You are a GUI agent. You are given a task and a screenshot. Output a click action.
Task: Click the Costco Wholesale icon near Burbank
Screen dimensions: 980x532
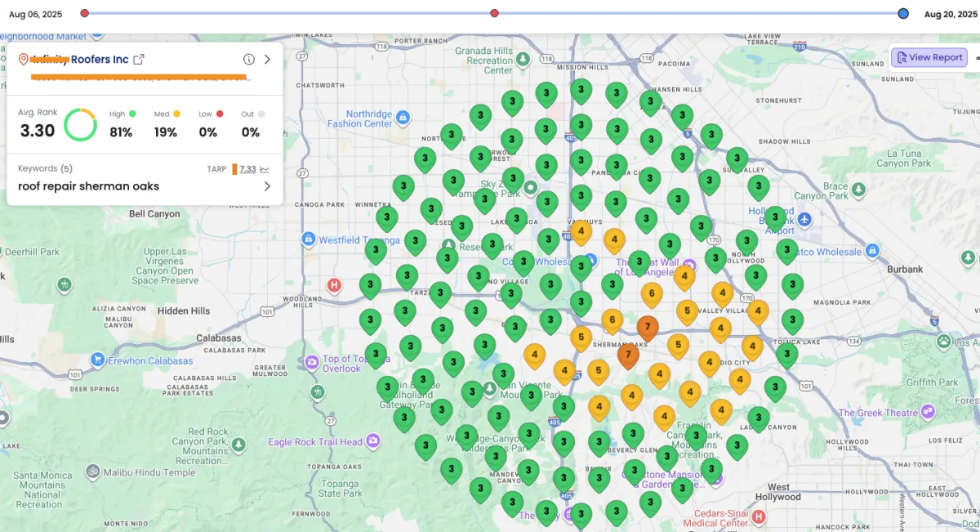[873, 251]
